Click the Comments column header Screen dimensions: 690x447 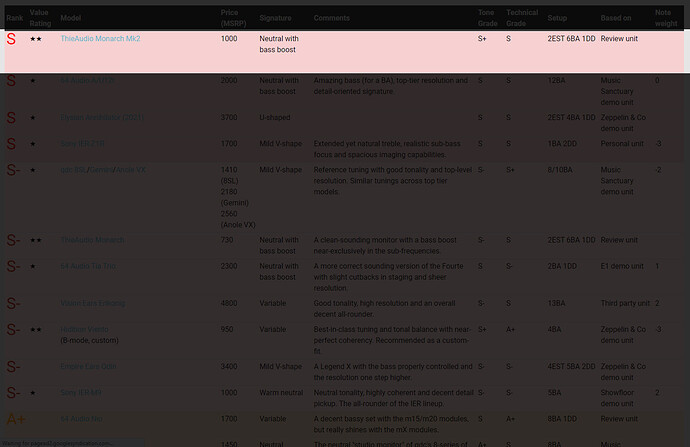tap(331, 18)
